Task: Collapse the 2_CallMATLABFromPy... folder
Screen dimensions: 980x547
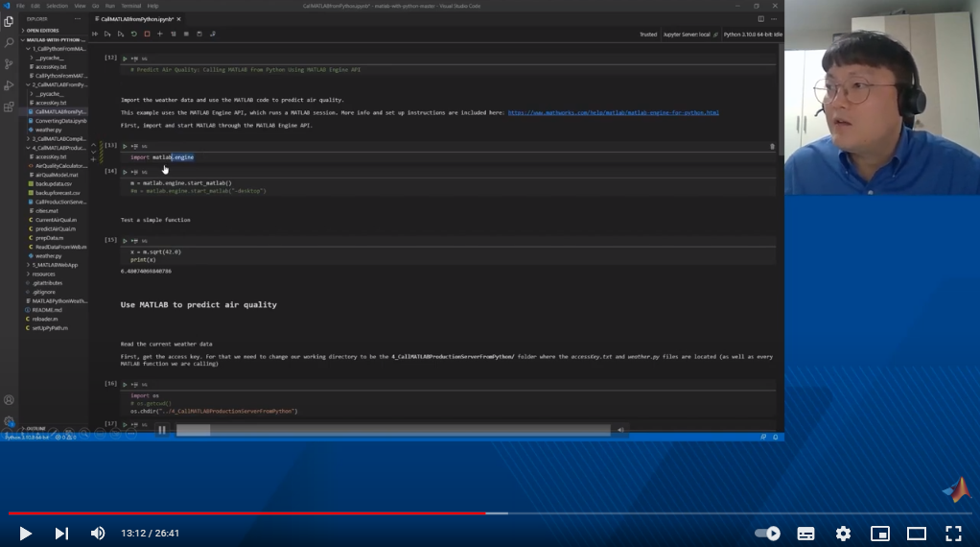Action: coord(57,84)
